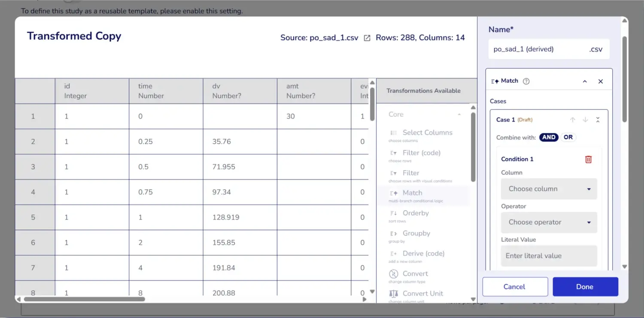
Task: Select OR combine option
Action: pyautogui.click(x=568, y=138)
